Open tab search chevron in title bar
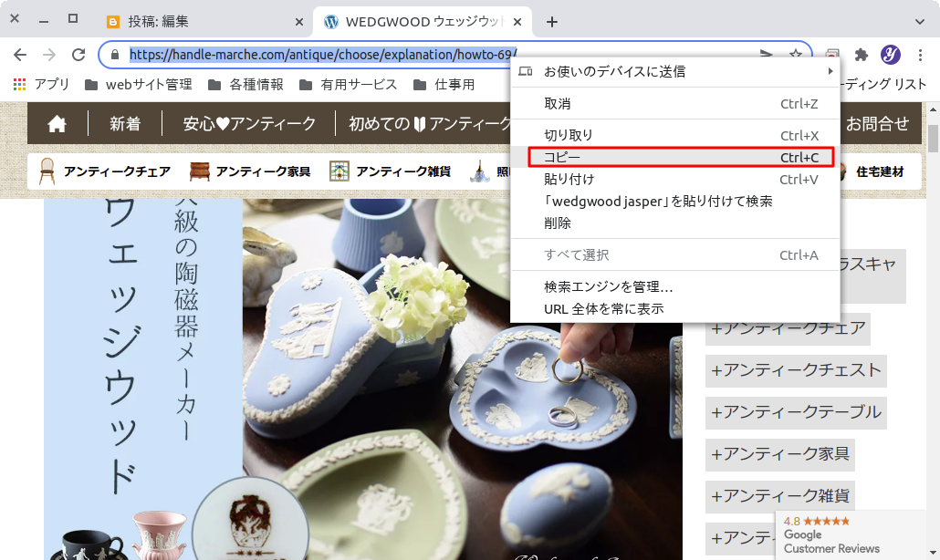 coord(920,22)
